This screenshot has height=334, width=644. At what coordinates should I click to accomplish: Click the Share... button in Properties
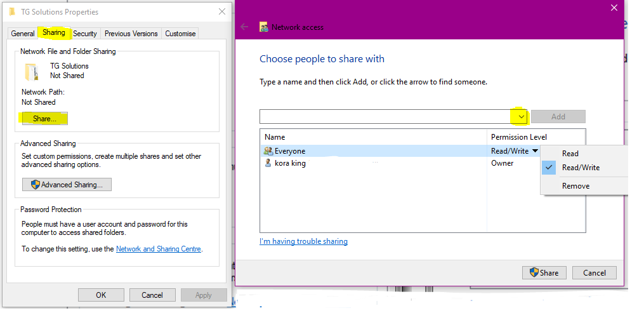pyautogui.click(x=44, y=119)
